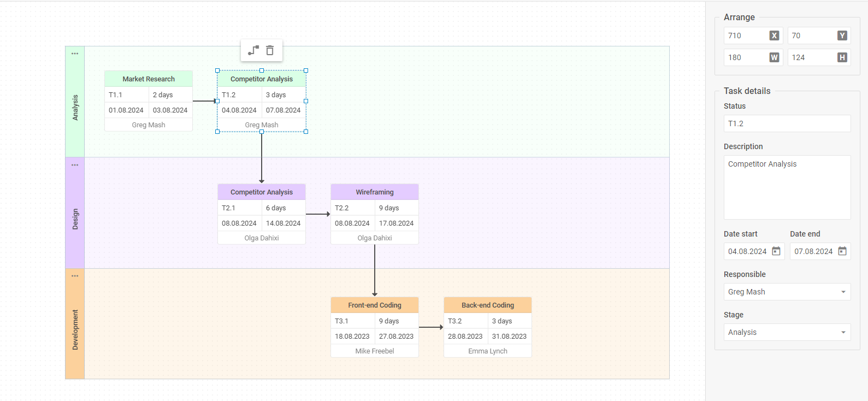Click the height H field showing 124
868x401 pixels.
point(811,57)
